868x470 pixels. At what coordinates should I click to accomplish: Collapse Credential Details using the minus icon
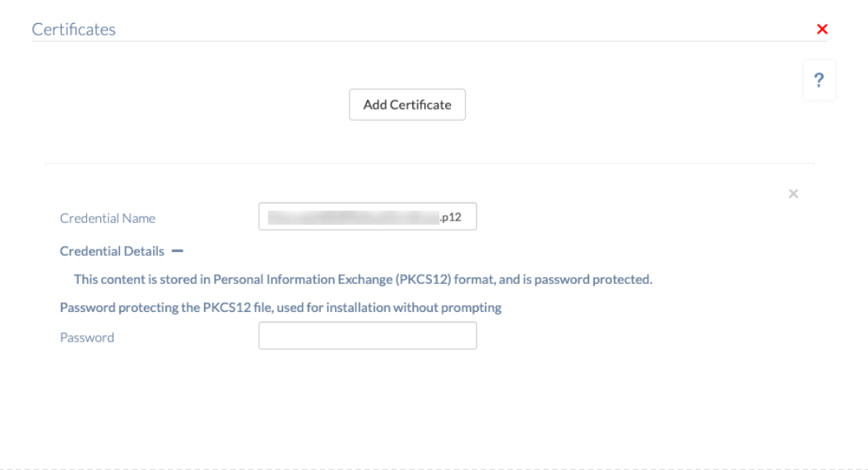177,251
